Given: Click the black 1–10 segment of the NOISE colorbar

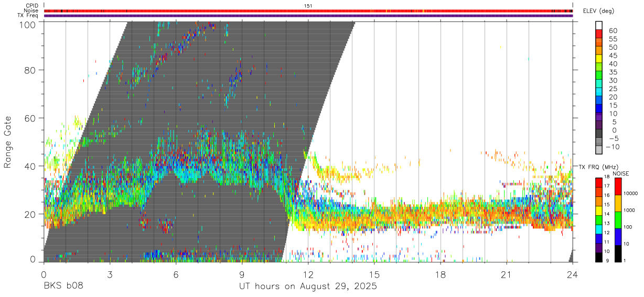Looking at the screenshot, I should tap(618, 254).
